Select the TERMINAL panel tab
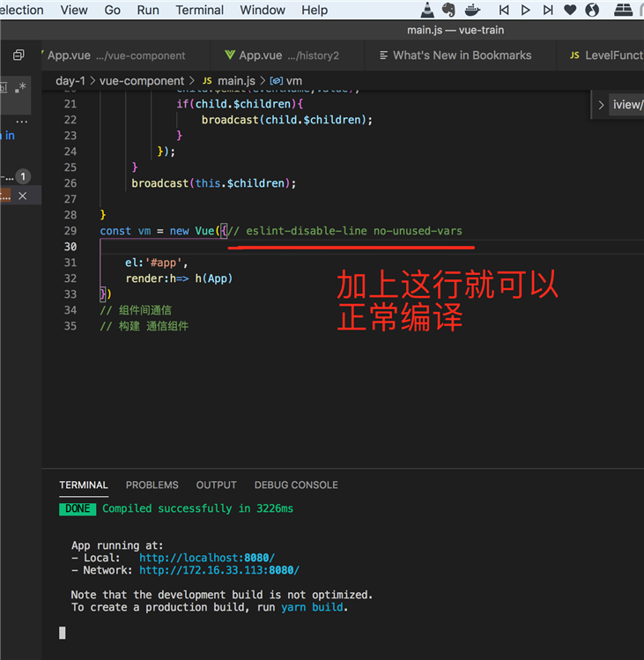Screen dimensions: 644x660 tap(84, 485)
